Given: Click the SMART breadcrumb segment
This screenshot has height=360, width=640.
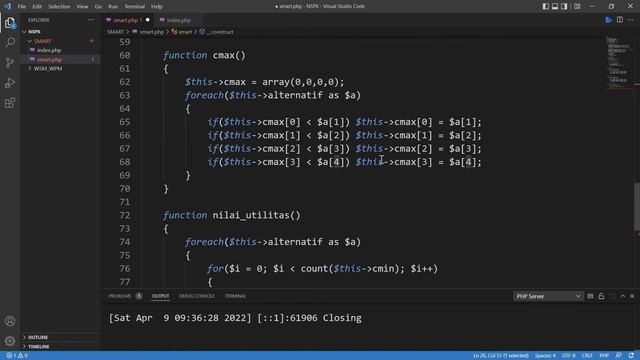Looking at the screenshot, I should (115, 32).
